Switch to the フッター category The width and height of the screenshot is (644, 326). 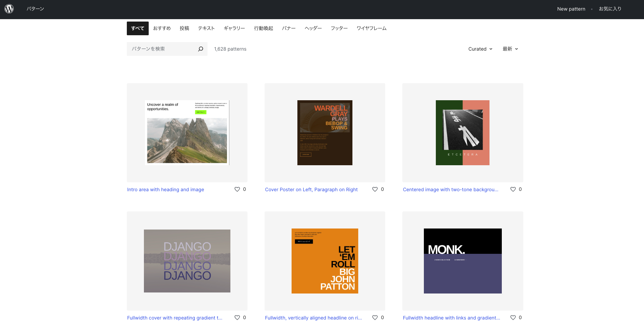pyautogui.click(x=339, y=28)
